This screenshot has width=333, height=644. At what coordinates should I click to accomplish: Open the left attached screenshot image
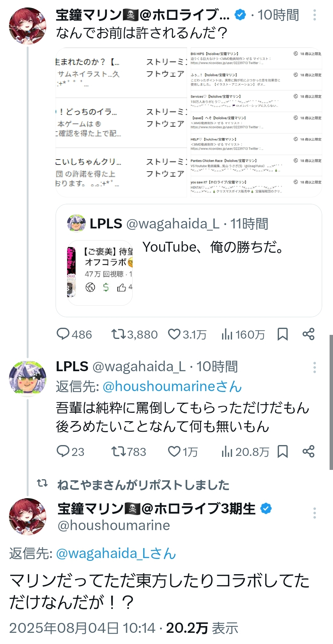pos(121,122)
